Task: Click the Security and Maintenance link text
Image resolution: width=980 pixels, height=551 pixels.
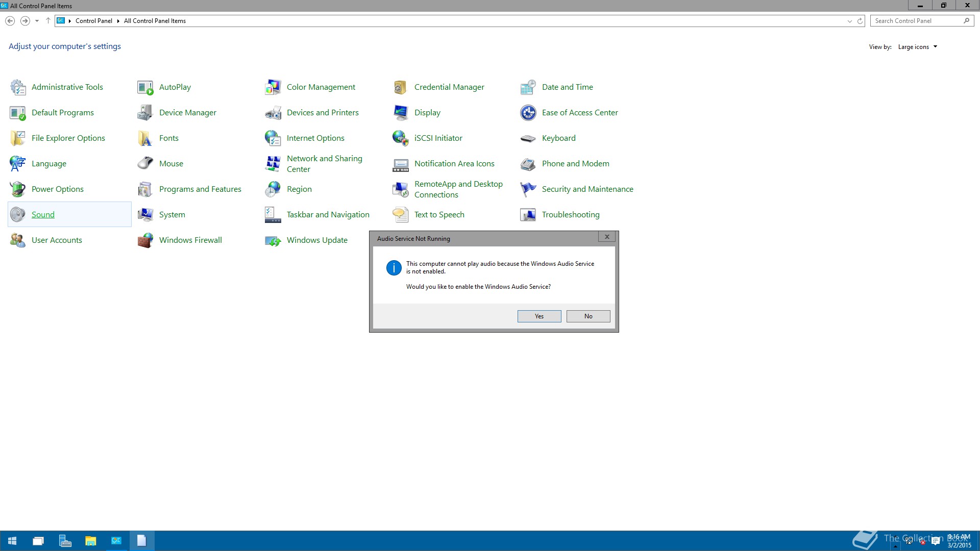Action: point(587,189)
